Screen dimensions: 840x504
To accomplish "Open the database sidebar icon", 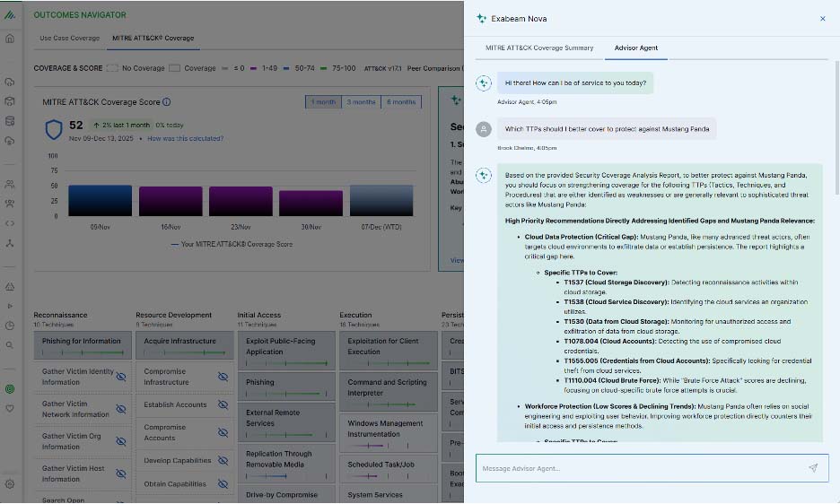I will [x=10, y=121].
